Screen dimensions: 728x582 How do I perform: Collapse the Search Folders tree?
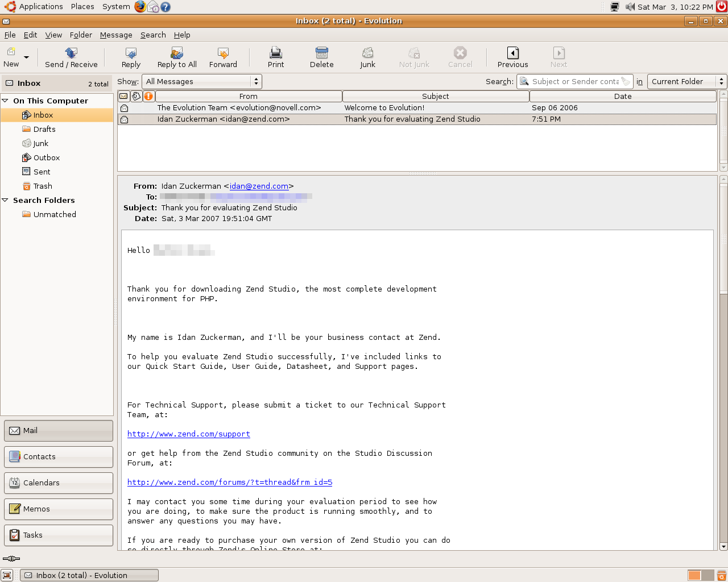(5, 200)
